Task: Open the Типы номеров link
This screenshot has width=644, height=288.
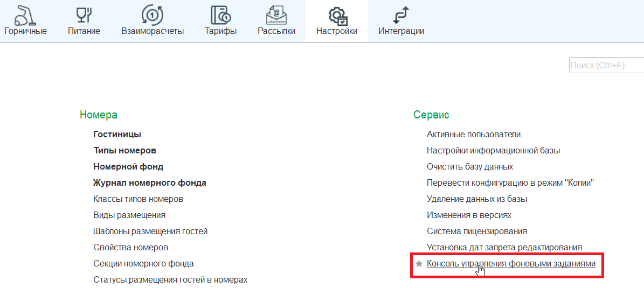Action: 125,151
